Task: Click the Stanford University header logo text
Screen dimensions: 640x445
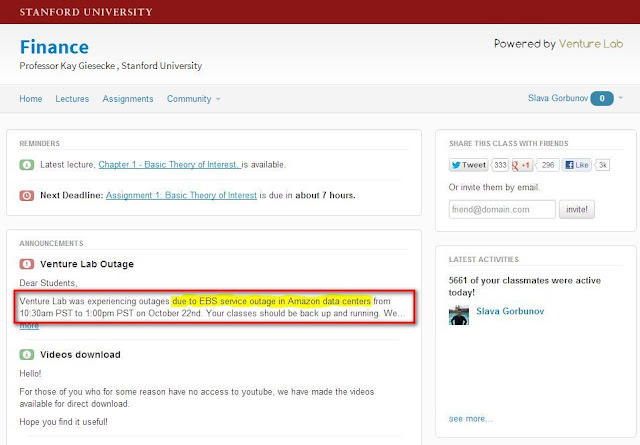Action: pyautogui.click(x=86, y=12)
